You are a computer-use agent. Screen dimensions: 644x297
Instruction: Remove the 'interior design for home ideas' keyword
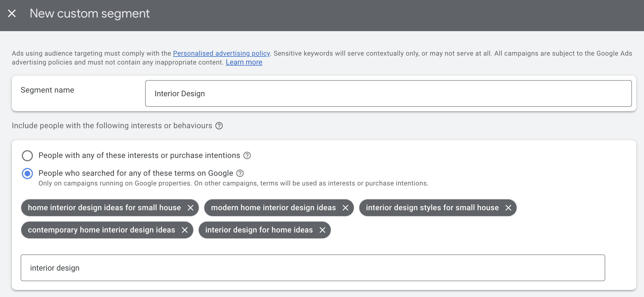coord(322,230)
